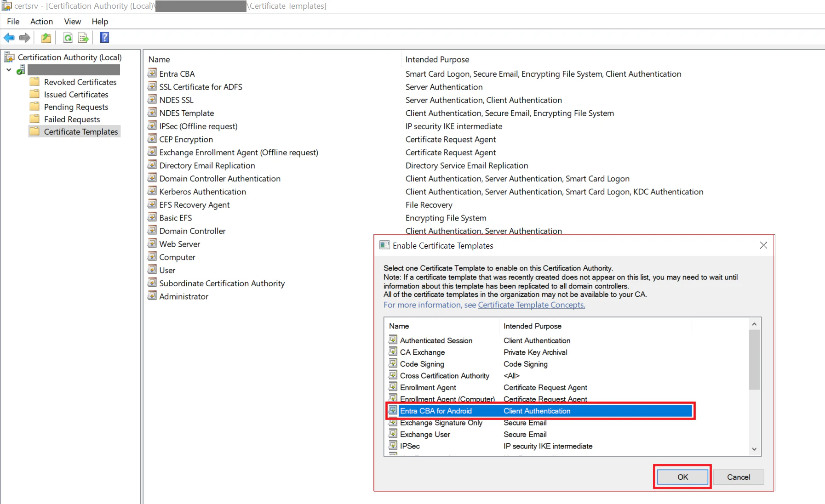Select the Computer template row

point(177,257)
